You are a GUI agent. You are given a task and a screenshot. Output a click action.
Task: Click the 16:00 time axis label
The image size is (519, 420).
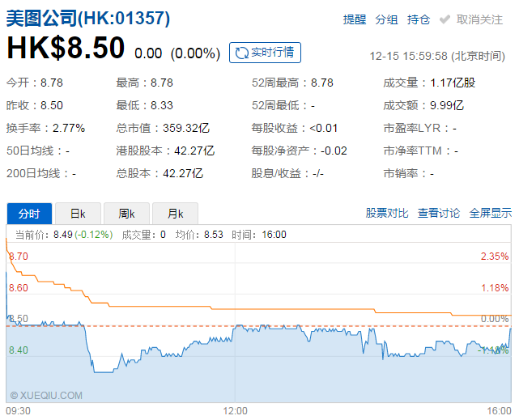(499, 411)
